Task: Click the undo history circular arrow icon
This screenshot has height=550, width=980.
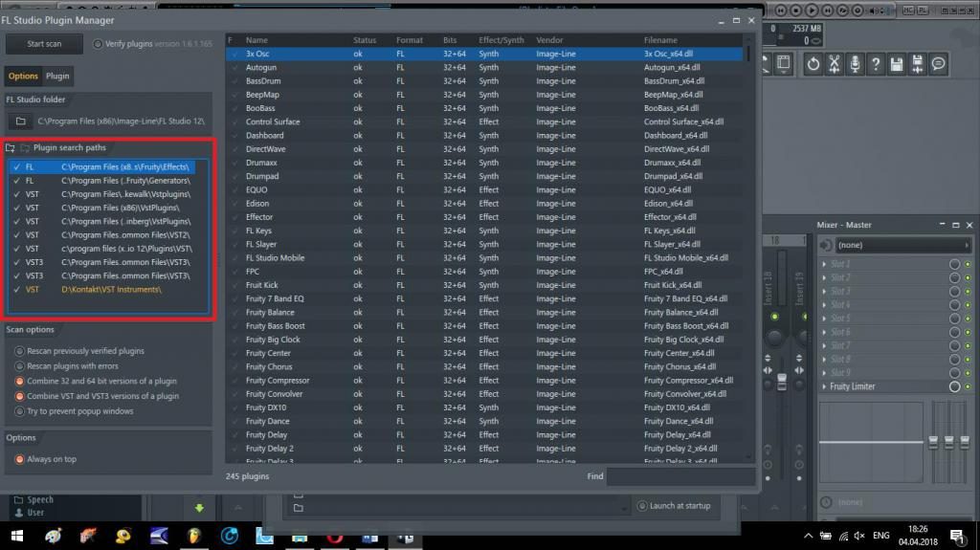Action: [x=813, y=64]
